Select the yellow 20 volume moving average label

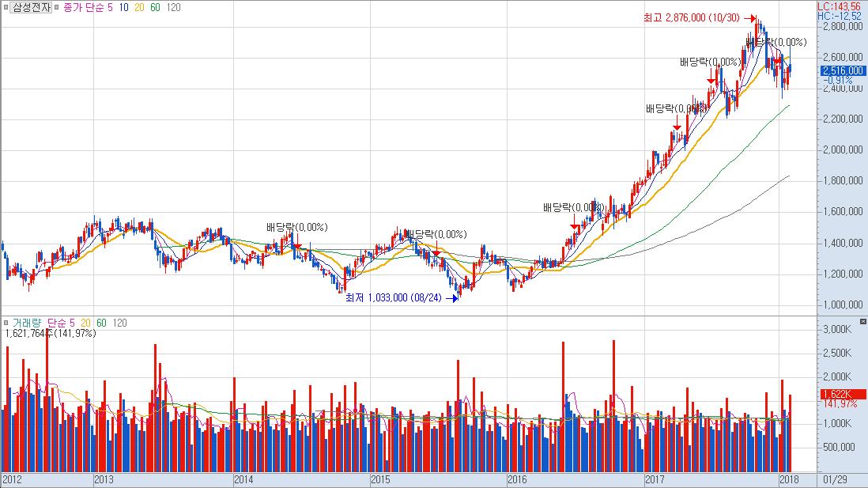click(86, 323)
